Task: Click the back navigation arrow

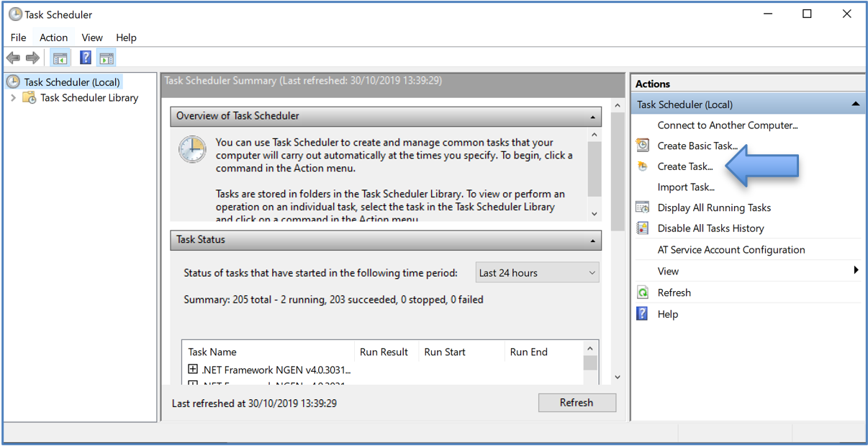Action: click(12, 57)
